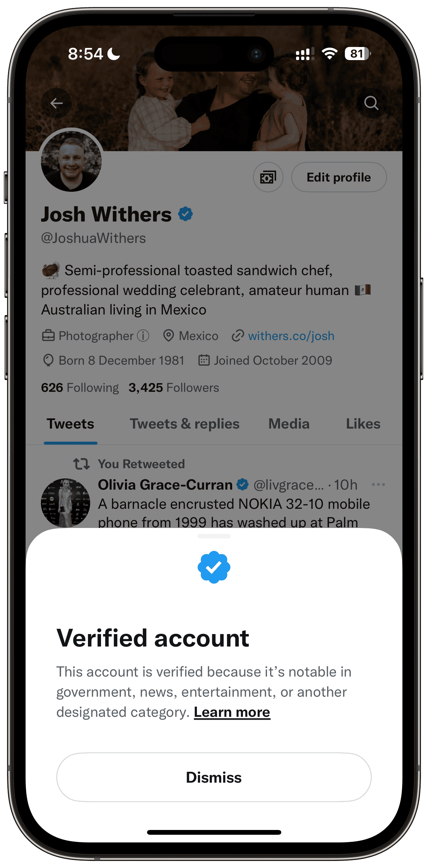428x868 pixels.
Task: Tap large blue verified badge in sheet
Action: tap(214, 567)
